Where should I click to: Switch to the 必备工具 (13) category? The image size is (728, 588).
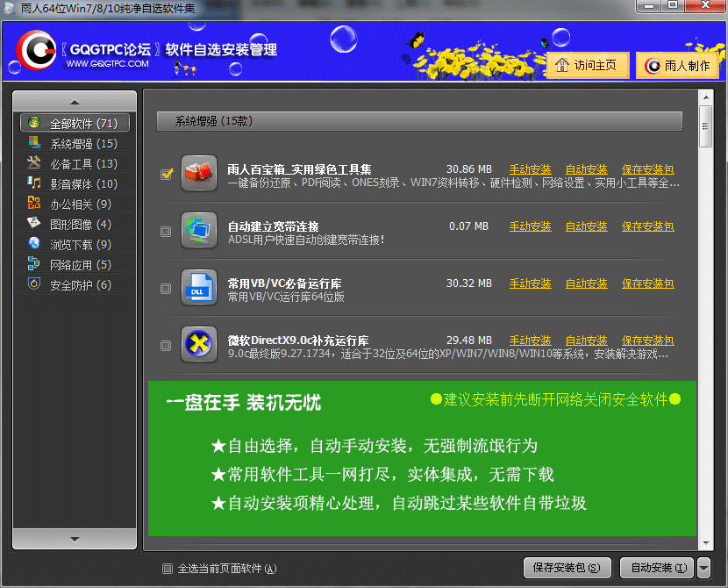pos(75,163)
